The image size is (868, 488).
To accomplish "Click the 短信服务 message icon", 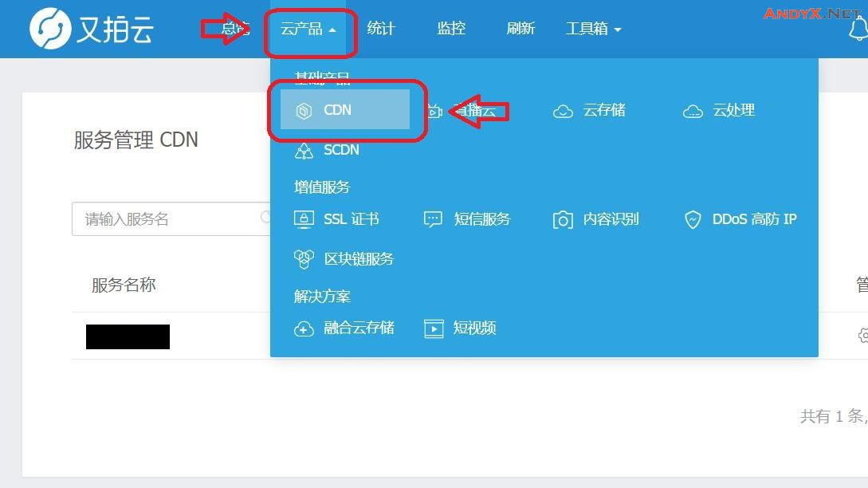I will coord(433,219).
